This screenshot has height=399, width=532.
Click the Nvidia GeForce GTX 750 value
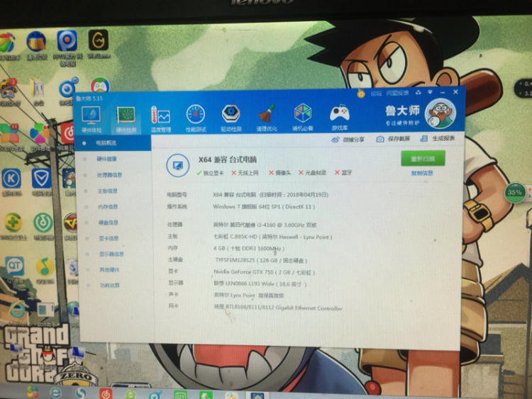coord(265,272)
